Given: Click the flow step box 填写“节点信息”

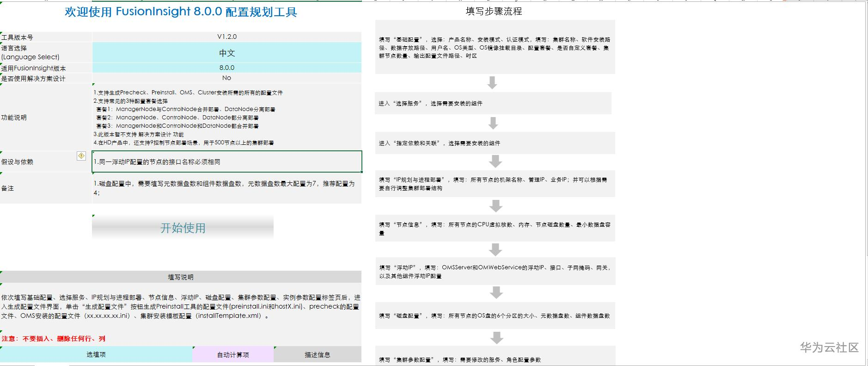Looking at the screenshot, I should [x=495, y=228].
